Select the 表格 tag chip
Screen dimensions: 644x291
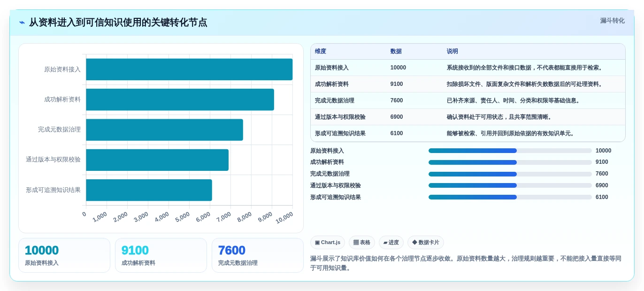click(361, 242)
